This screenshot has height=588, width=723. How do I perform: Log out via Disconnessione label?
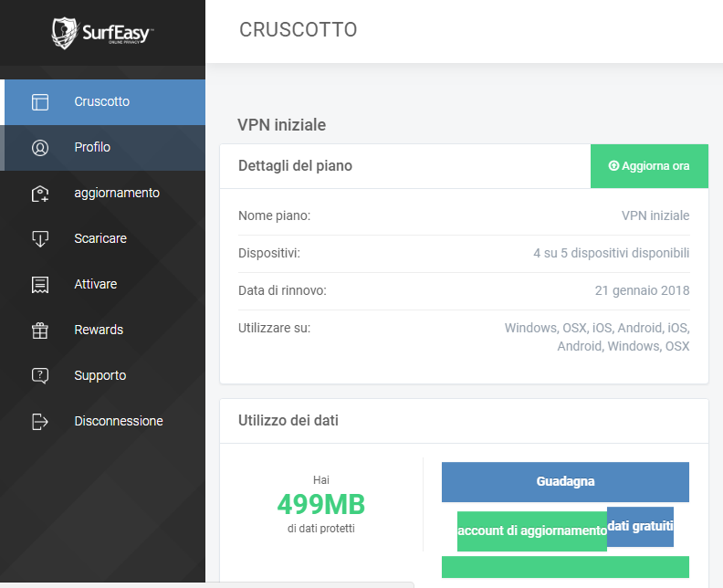tap(119, 421)
